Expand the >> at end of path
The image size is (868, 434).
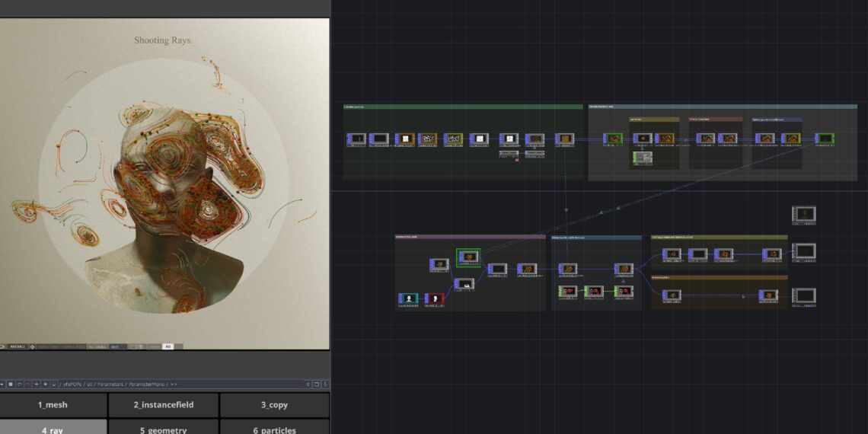174,385
